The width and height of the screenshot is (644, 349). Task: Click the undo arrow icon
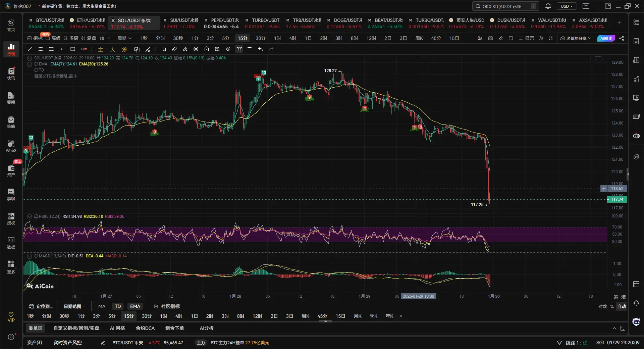click(x=260, y=49)
